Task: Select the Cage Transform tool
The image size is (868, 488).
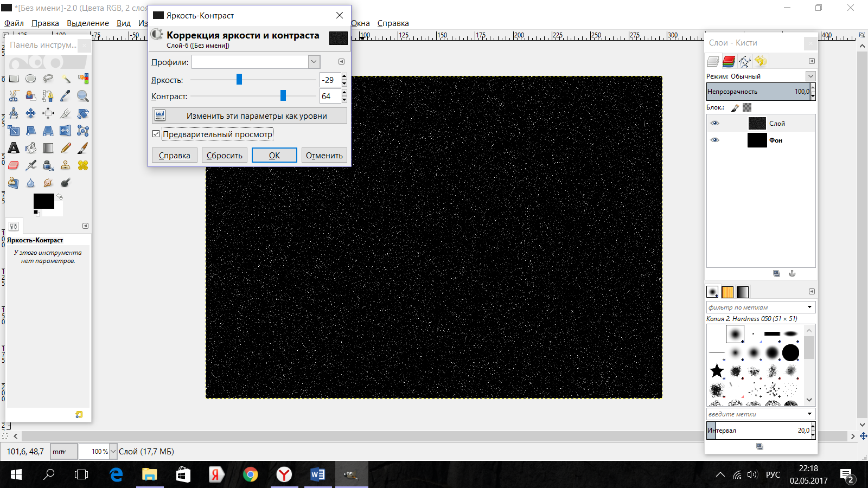Action: coord(83,131)
